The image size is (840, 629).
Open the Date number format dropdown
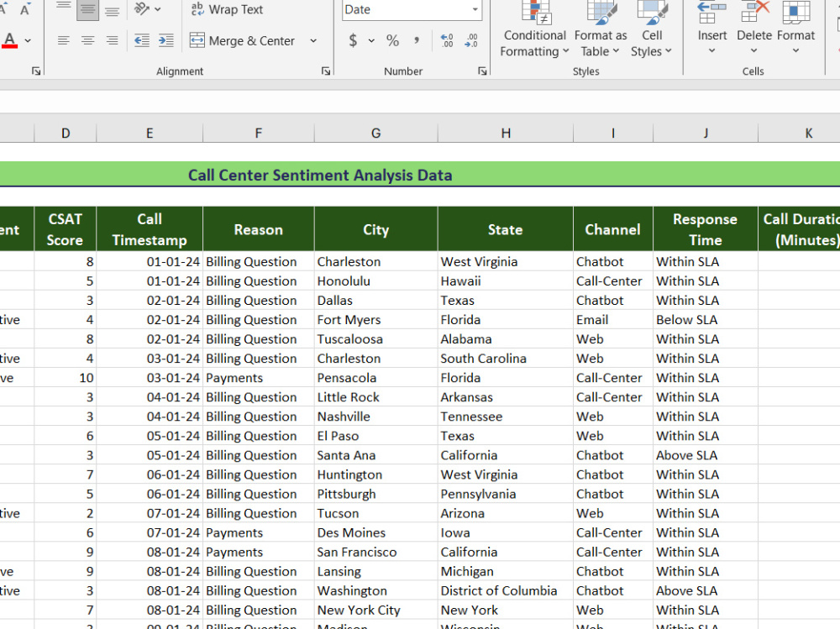point(475,9)
